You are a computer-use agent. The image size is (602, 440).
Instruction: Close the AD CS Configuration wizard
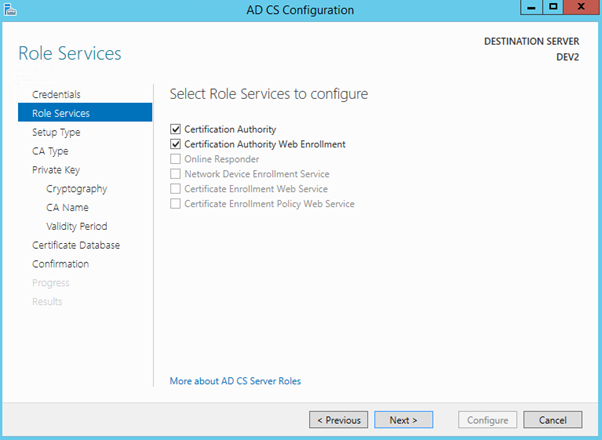(x=579, y=8)
